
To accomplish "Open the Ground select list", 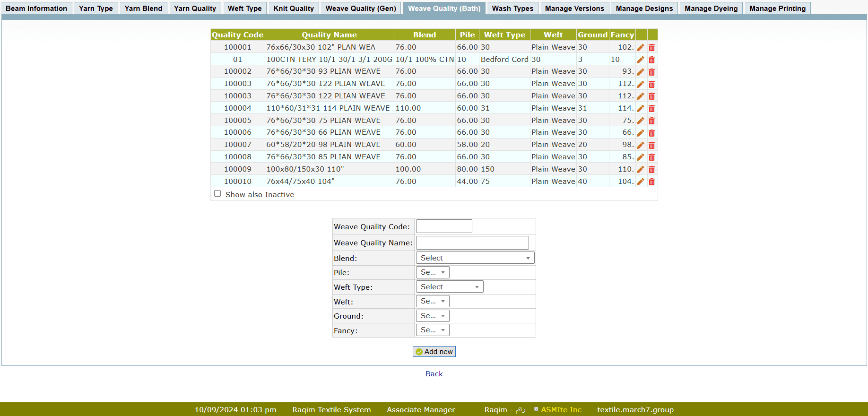I will click(x=432, y=316).
